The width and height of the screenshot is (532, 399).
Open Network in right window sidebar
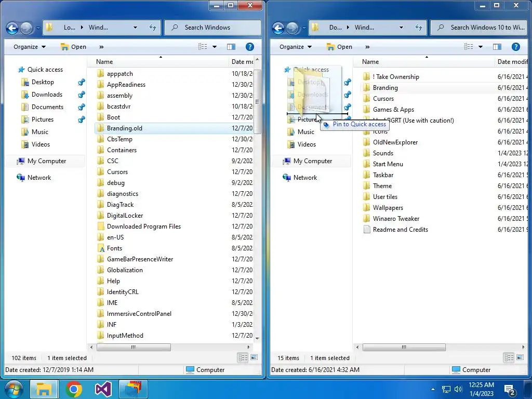(305, 178)
